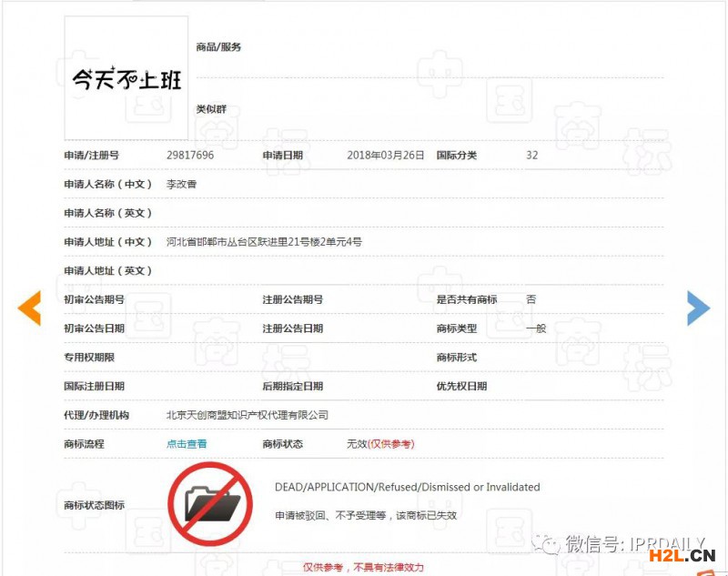Viewport: 728px width, 576px height.
Task: Click the 商品/服务 label
Action: click(218, 47)
